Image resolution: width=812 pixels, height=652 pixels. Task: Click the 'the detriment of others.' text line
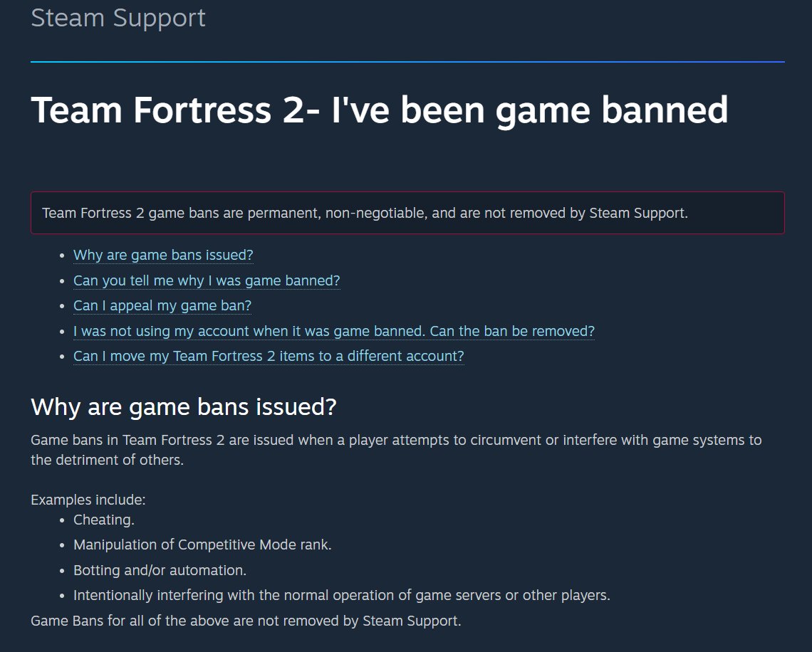tap(107, 460)
